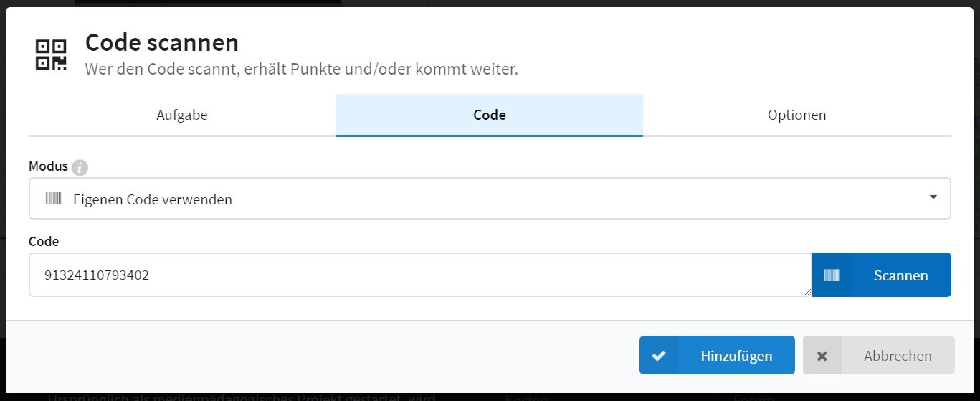Select the Code tab

coord(490,115)
